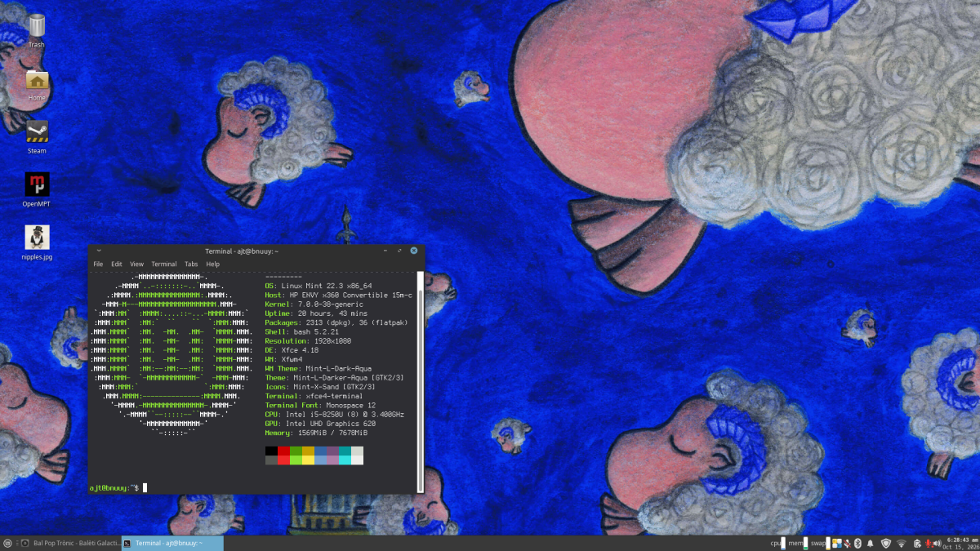
Task: Select the OpenMPT desktop icon
Action: click(37, 189)
